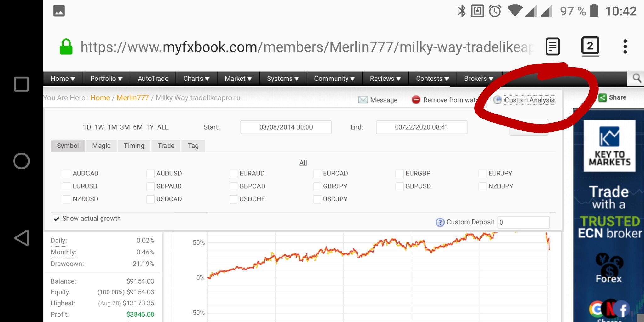Open the reader mode page icon
The image size is (644, 322).
point(552,47)
